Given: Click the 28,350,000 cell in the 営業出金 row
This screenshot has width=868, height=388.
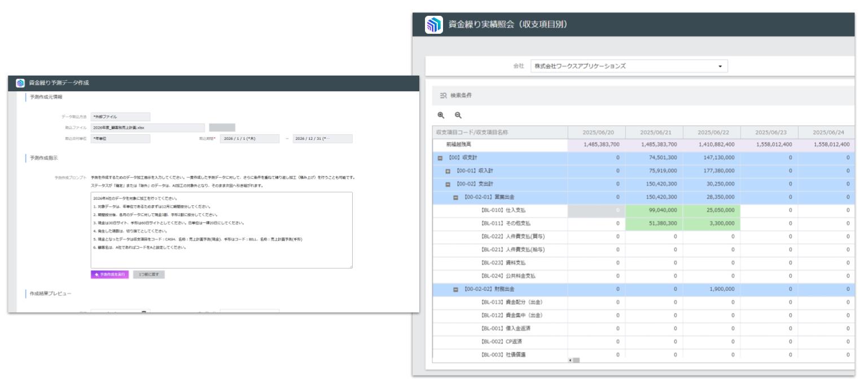Looking at the screenshot, I should point(711,197).
